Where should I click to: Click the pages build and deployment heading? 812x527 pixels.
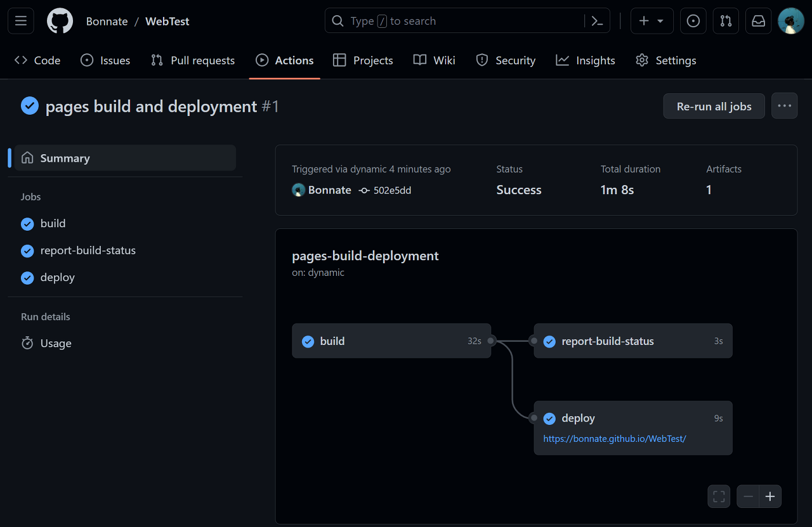click(x=152, y=106)
